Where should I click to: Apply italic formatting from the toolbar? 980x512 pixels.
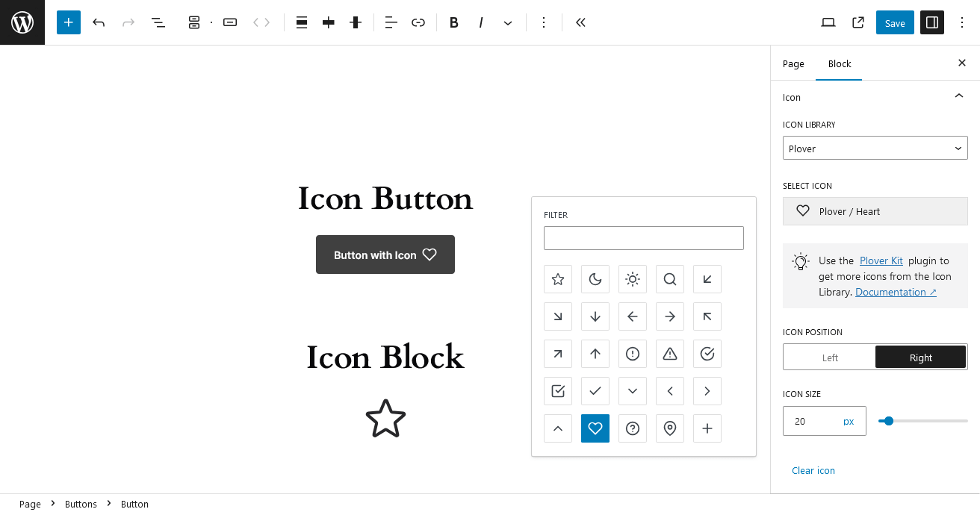[480, 22]
